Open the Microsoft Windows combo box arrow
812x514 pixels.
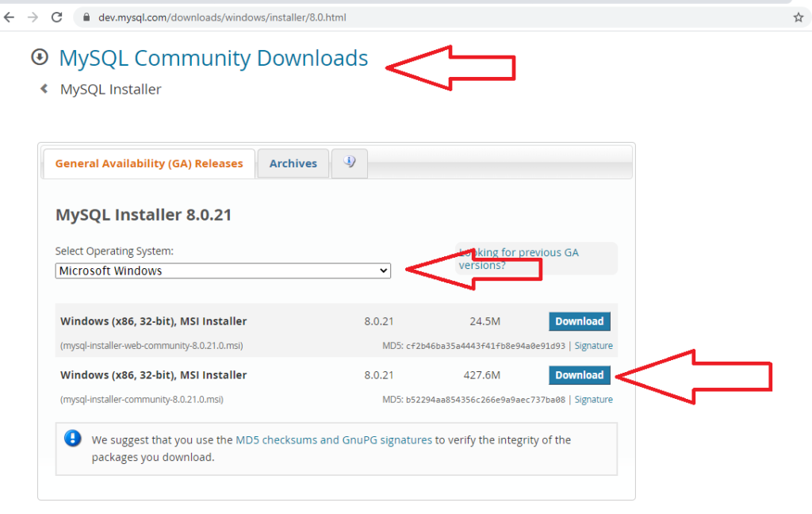381,270
